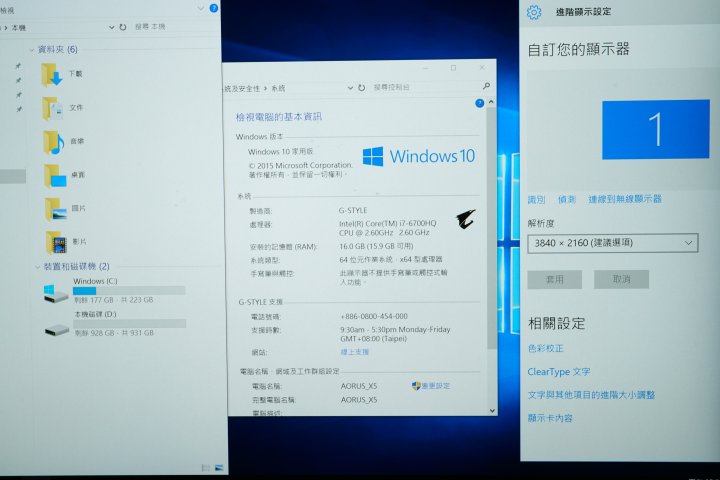Open the Pictures (圖片) folder icon

tap(56, 210)
